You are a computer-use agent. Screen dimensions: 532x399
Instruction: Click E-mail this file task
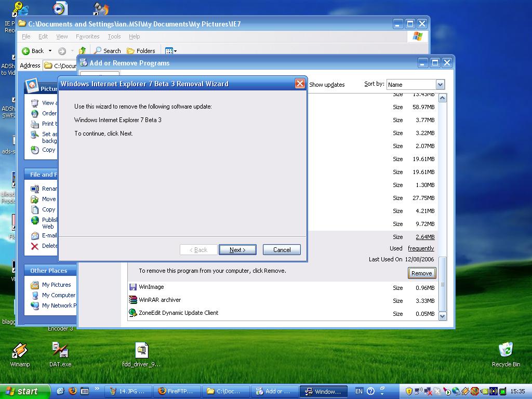(44, 235)
